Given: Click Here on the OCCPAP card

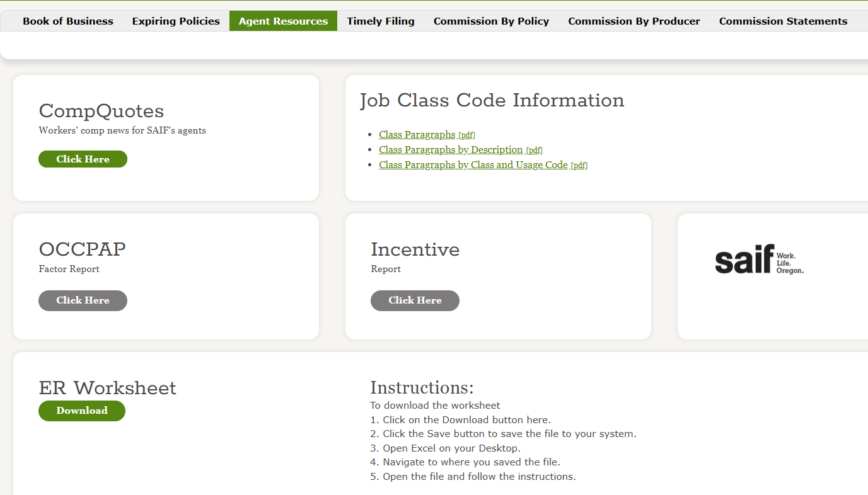Looking at the screenshot, I should [x=83, y=300].
